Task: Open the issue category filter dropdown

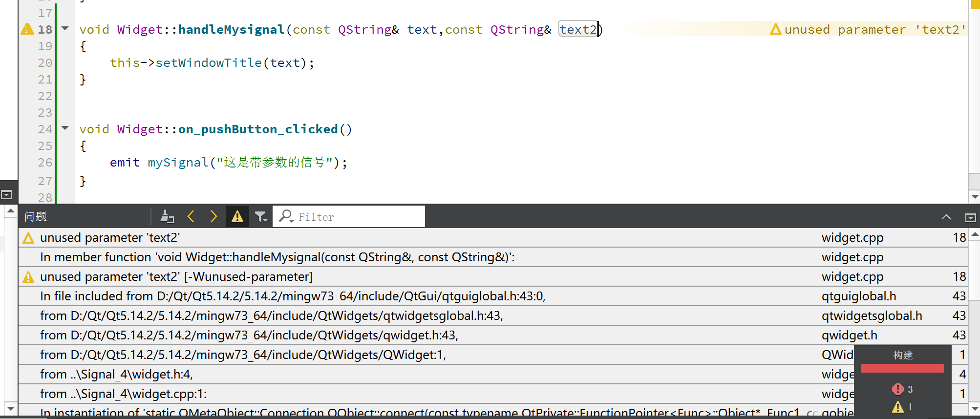Action: point(261,216)
